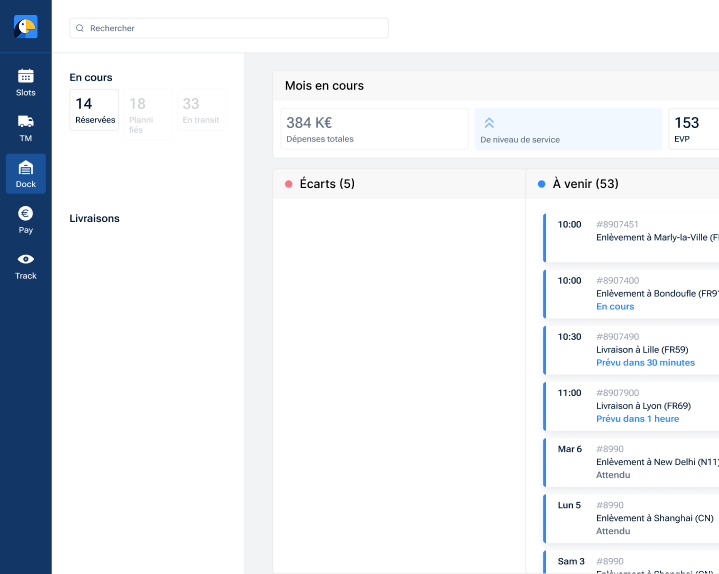Click Prévu dans 1 heure link

pos(637,419)
